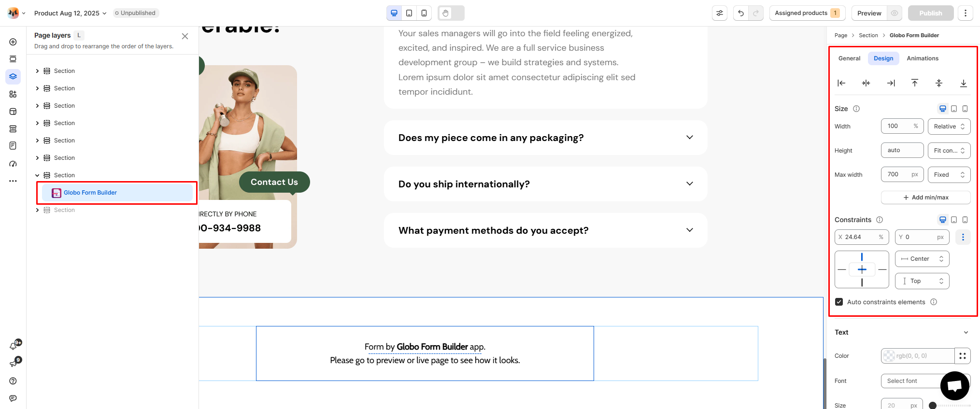Click the text Color swatch field
The height and width of the screenshot is (409, 980).
point(918,356)
